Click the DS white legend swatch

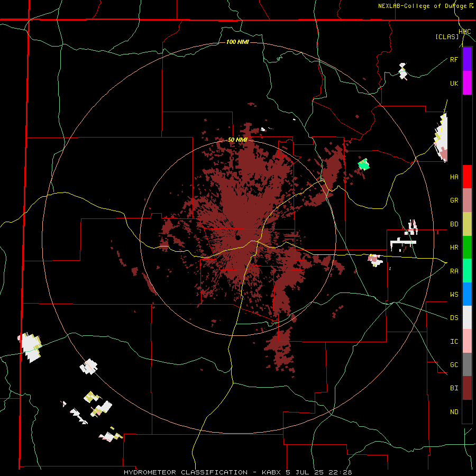coord(467,317)
